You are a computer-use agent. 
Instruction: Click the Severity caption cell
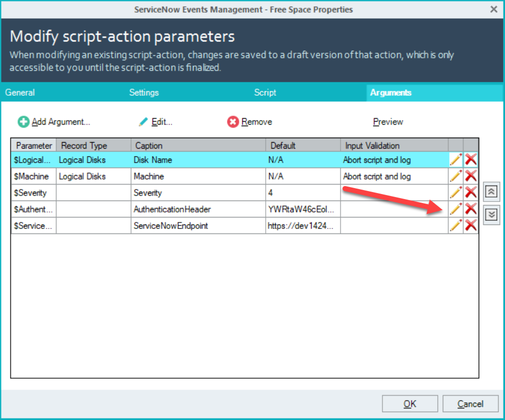[198, 193]
